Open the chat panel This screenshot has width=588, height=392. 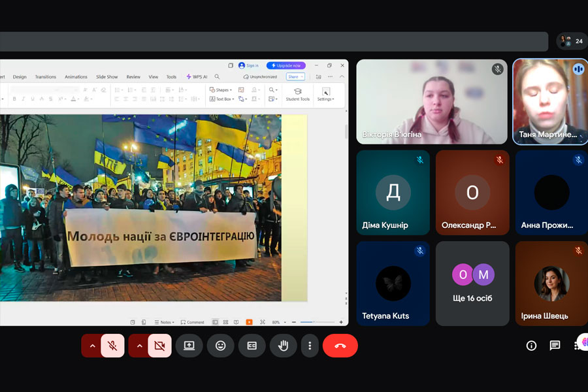tap(555, 346)
